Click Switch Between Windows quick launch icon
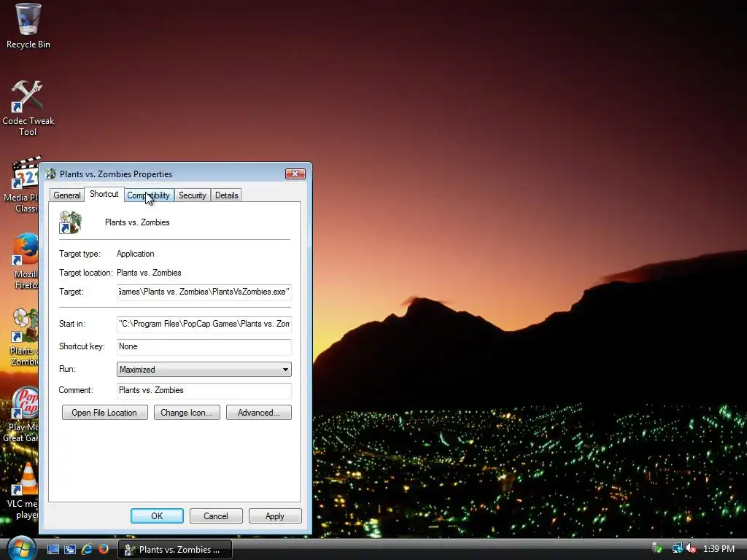Screen dimensions: 747x560 [70, 549]
